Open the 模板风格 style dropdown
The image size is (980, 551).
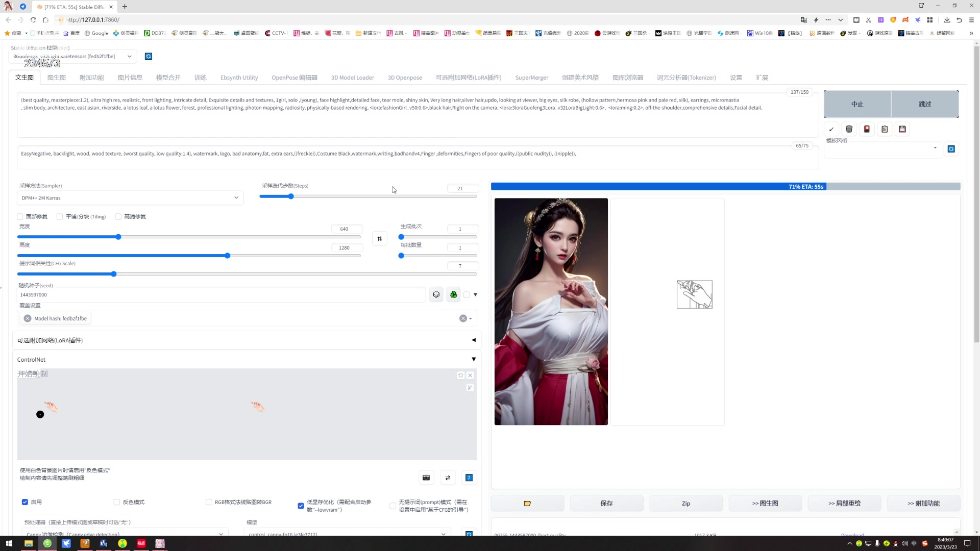883,148
